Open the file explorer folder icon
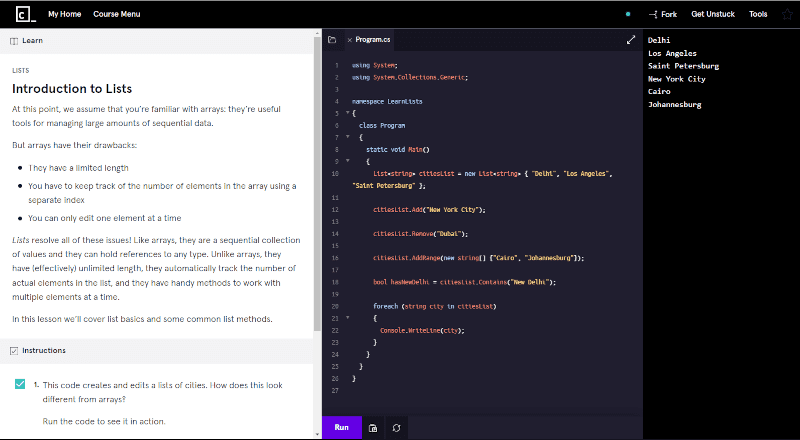800x440 pixels. (x=332, y=40)
